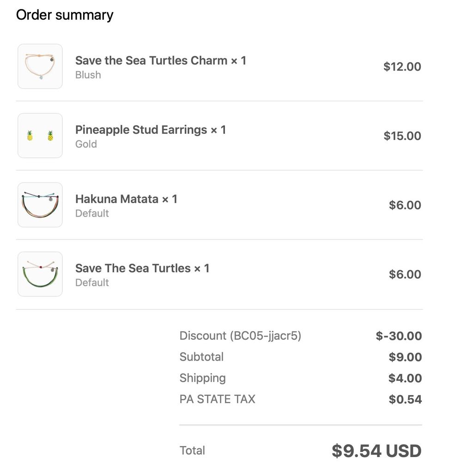455x476 pixels.
Task: Select the $4.00 shipping cost
Action: tap(405, 378)
